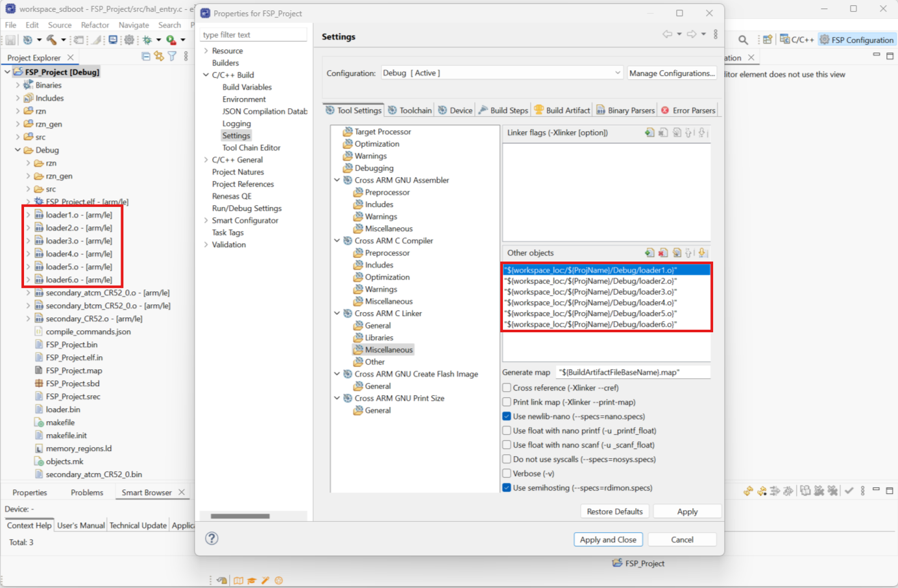Expand Cross ARM GNU Create Flash Image node
This screenshot has width=898, height=588.
tap(337, 374)
